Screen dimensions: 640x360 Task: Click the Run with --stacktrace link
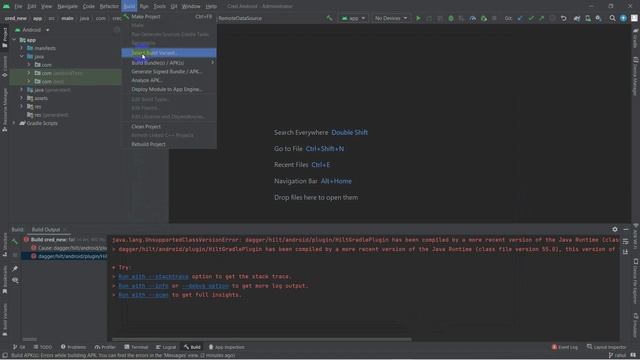pyautogui.click(x=153, y=276)
